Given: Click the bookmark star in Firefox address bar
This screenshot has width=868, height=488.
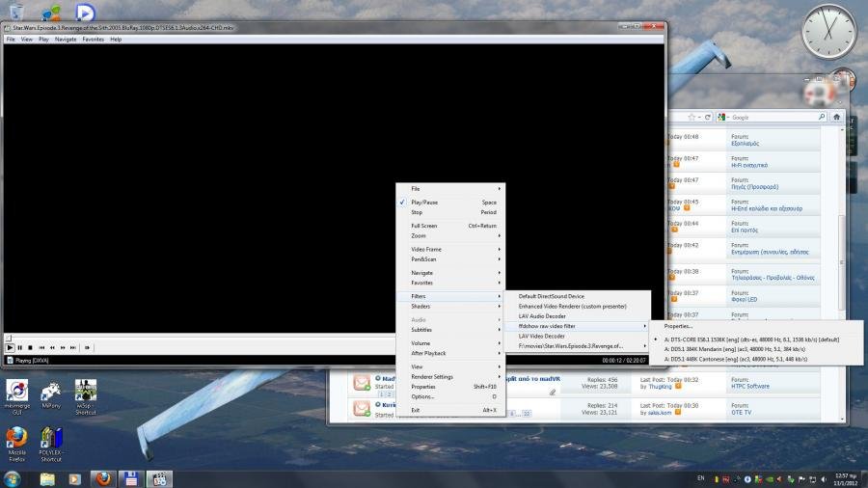Looking at the screenshot, I should pyautogui.click(x=692, y=118).
